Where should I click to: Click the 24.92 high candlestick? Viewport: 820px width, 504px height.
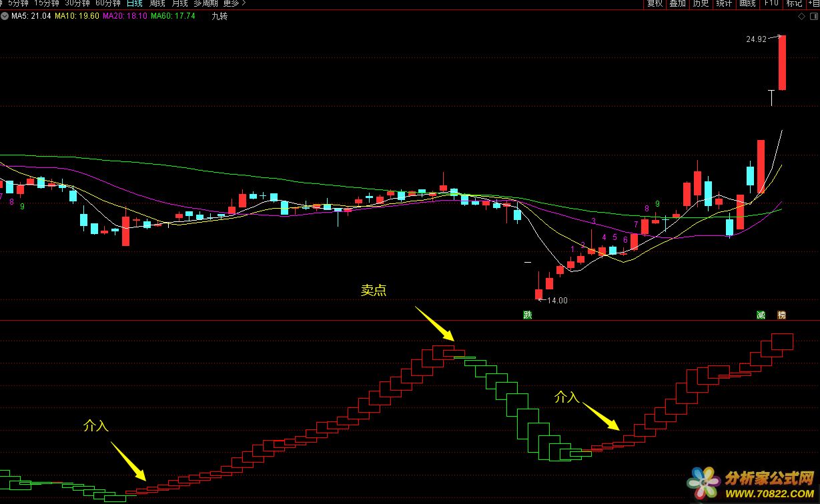click(782, 63)
